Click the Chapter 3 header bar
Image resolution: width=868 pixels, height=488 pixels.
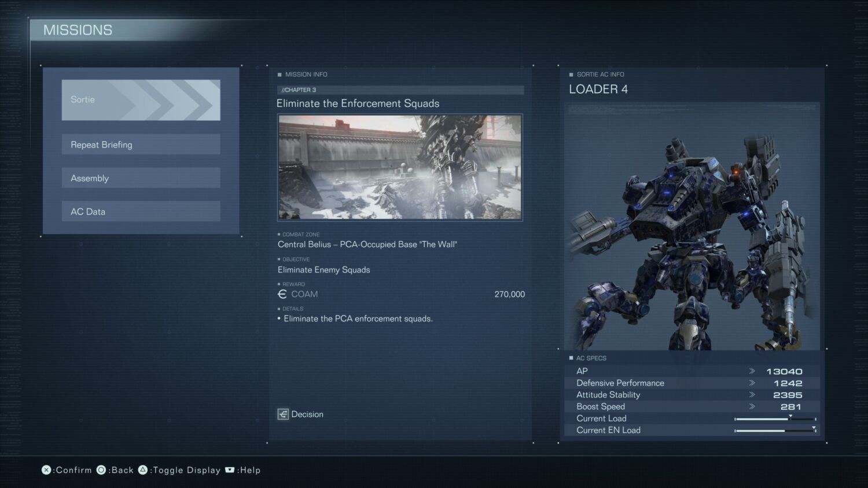point(400,90)
